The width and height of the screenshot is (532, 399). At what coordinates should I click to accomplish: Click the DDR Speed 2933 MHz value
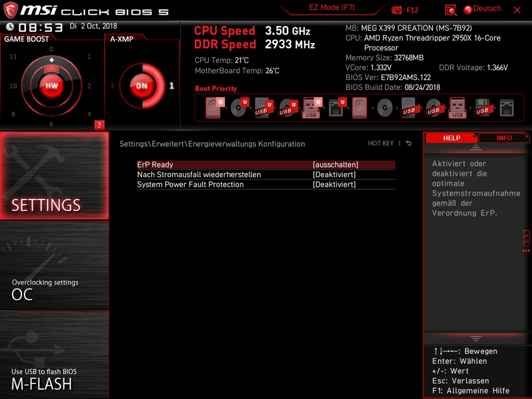290,45
